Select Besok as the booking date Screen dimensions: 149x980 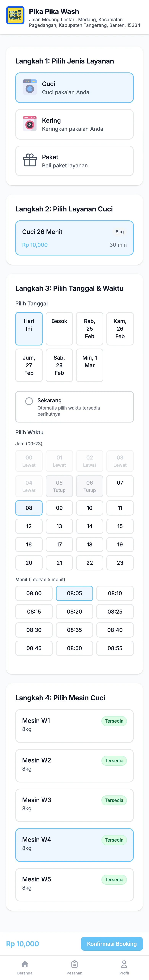59,328
